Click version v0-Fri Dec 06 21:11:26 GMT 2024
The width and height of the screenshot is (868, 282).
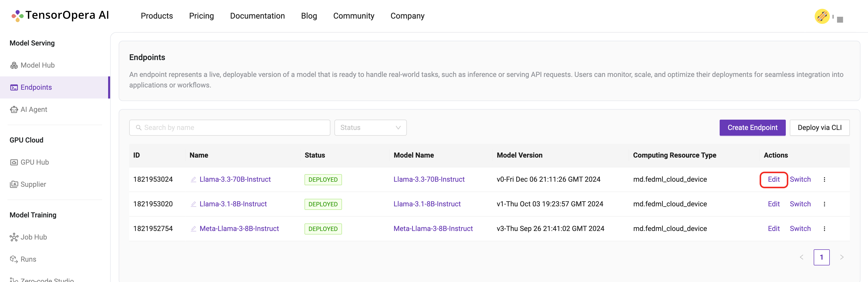(x=548, y=179)
